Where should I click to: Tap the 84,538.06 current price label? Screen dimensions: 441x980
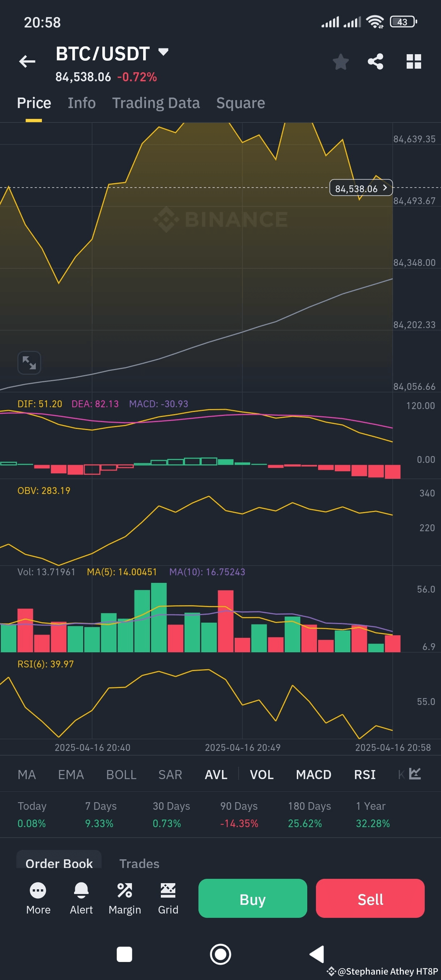point(361,188)
